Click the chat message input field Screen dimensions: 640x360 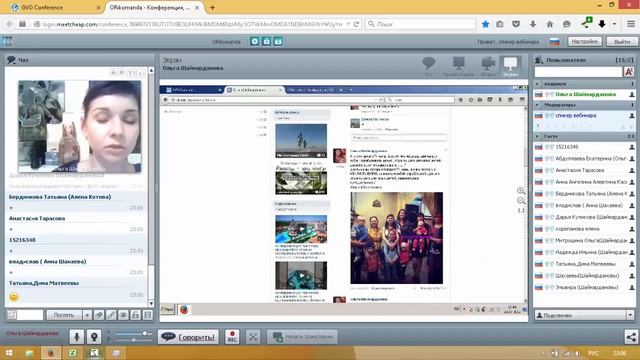pos(30,315)
